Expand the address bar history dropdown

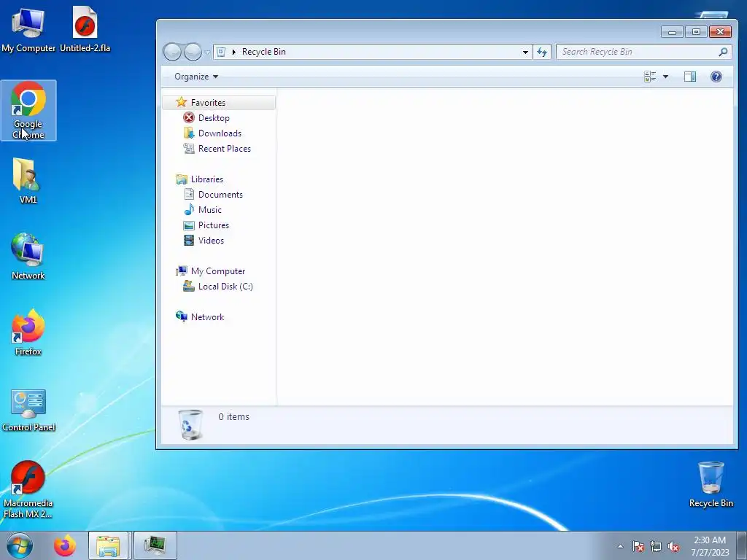pyautogui.click(x=525, y=52)
